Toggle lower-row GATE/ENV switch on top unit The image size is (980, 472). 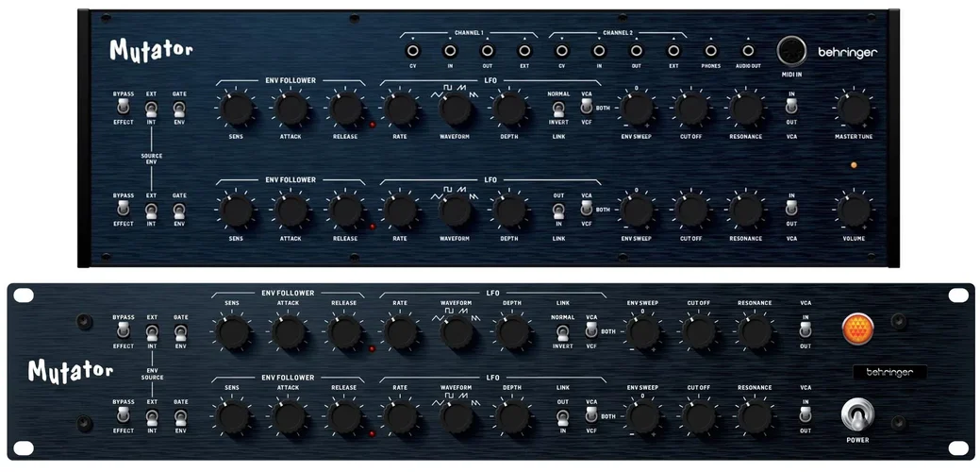pos(179,210)
